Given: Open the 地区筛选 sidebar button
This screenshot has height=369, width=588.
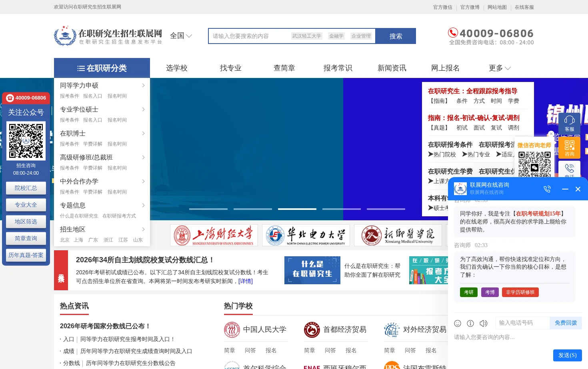Looking at the screenshot, I should [26, 221].
